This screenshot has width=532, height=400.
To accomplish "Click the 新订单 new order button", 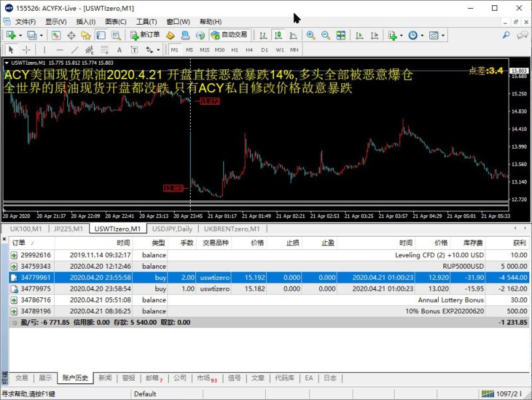I will pos(145,35).
